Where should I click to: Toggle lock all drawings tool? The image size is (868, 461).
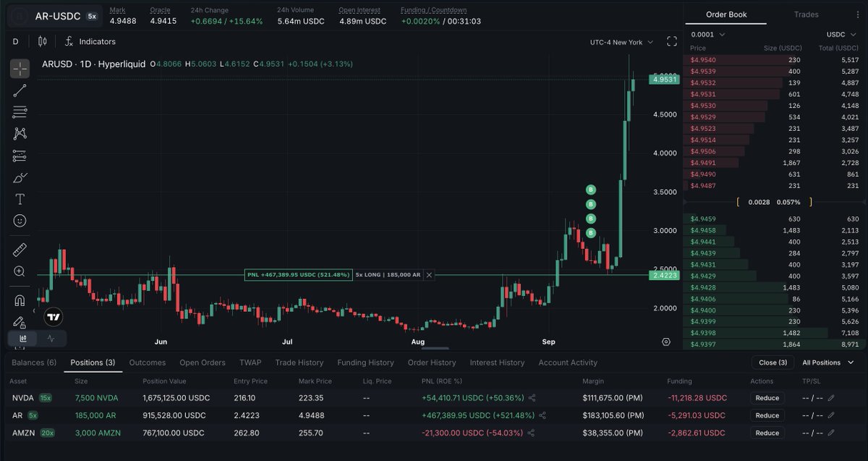point(20,321)
